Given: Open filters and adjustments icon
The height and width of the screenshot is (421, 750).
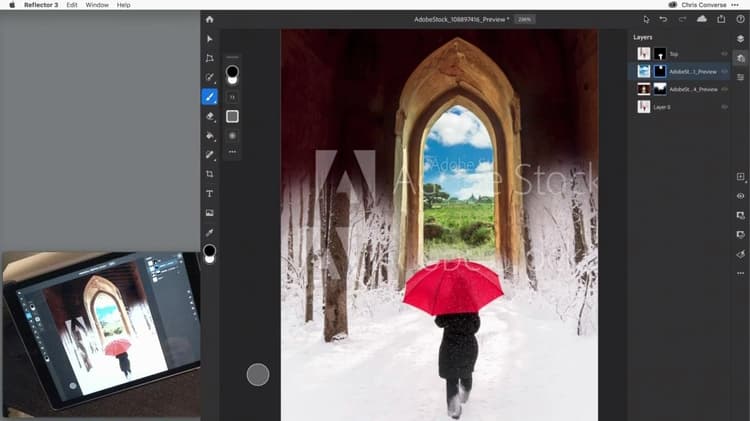Looking at the screenshot, I should 740,254.
